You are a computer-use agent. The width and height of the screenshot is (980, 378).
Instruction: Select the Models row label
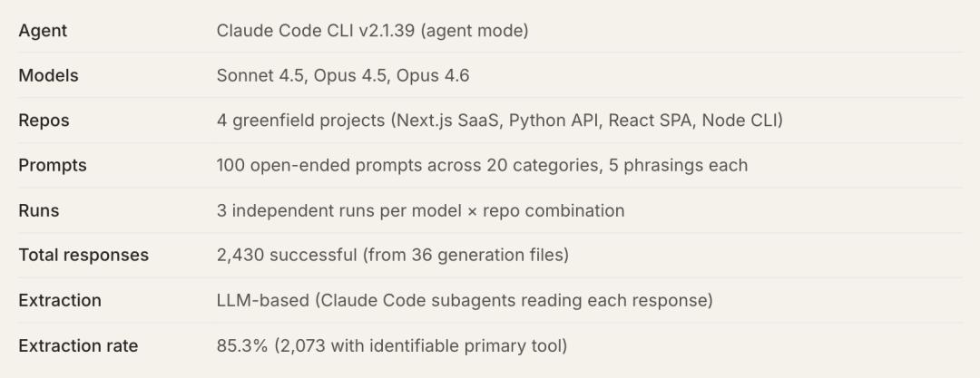tap(48, 76)
